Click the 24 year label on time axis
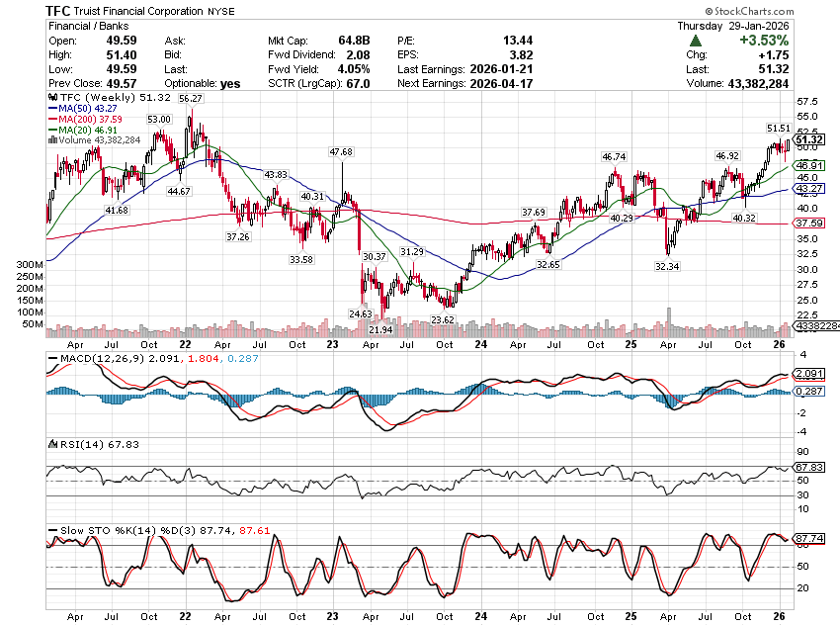The width and height of the screenshot is (840, 626). pos(480,345)
